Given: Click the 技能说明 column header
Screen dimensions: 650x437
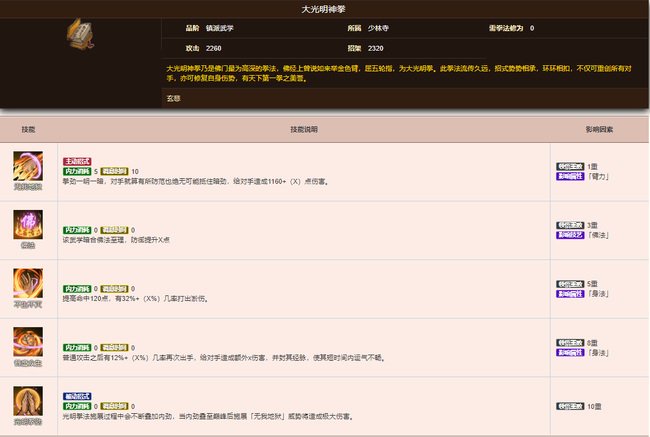Looking at the screenshot, I should 303,130.
